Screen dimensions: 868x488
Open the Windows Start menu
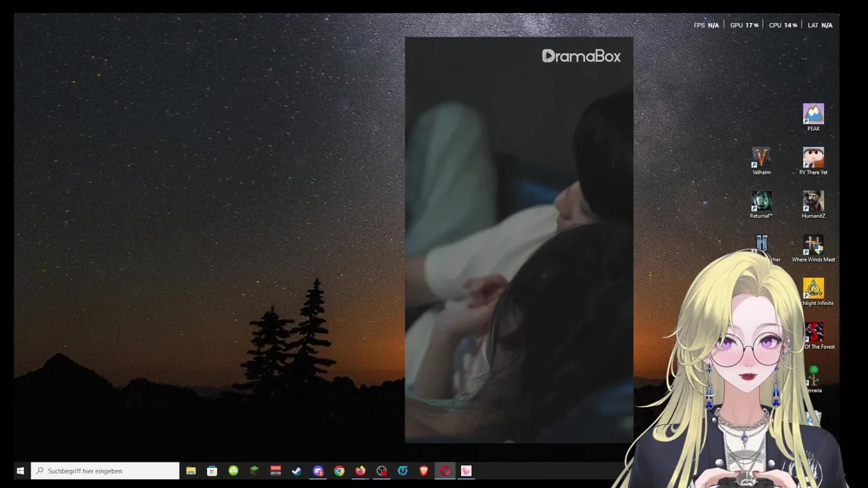click(x=20, y=470)
